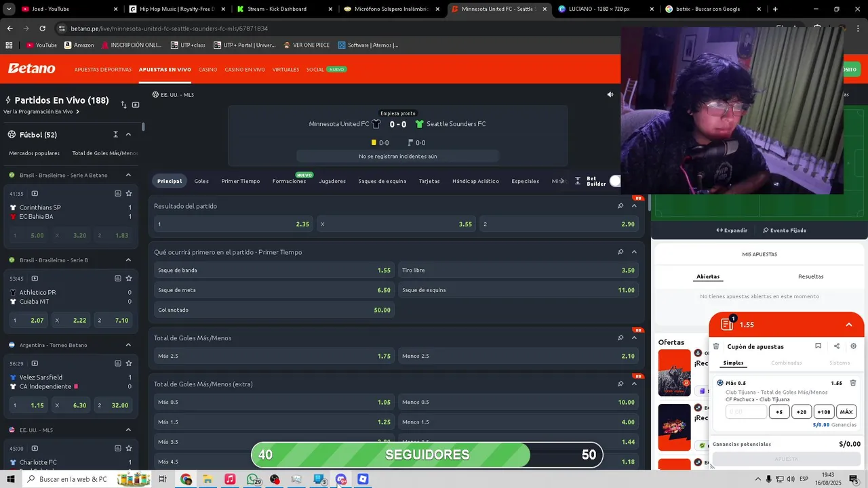This screenshot has height=488, width=868.
Task: Click the video filter icon beside Partidos En Vivo
Action: click(136, 104)
